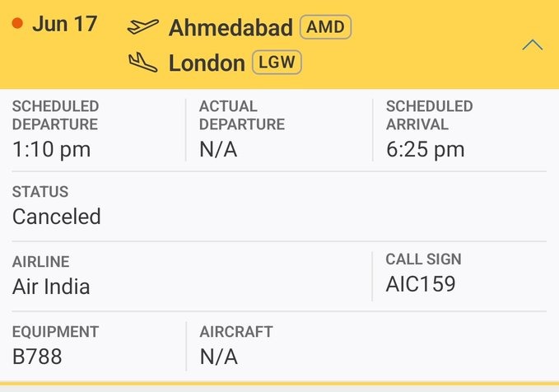Screen dimensions: 559x392
Task: Click the CALL SIGN label
Action: [x=423, y=259]
